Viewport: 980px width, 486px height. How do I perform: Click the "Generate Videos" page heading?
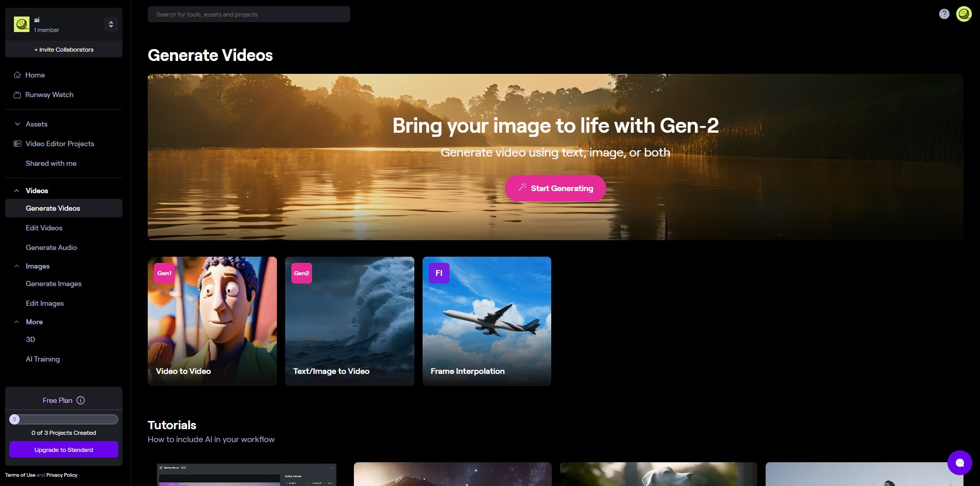pyautogui.click(x=210, y=55)
